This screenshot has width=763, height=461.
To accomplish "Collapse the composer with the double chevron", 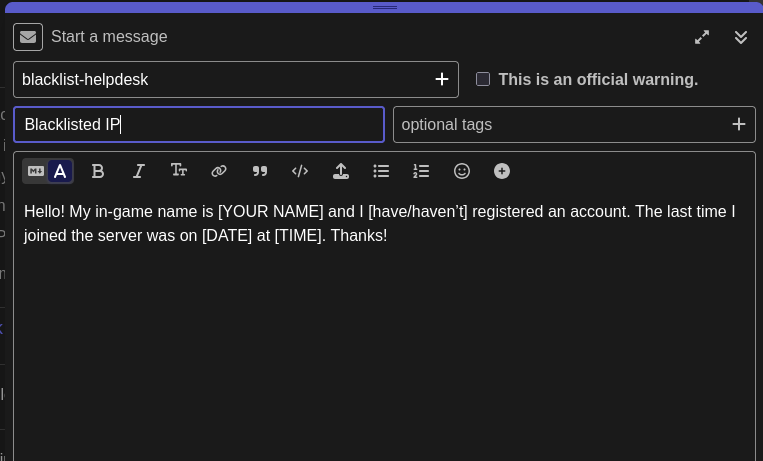I will [741, 37].
